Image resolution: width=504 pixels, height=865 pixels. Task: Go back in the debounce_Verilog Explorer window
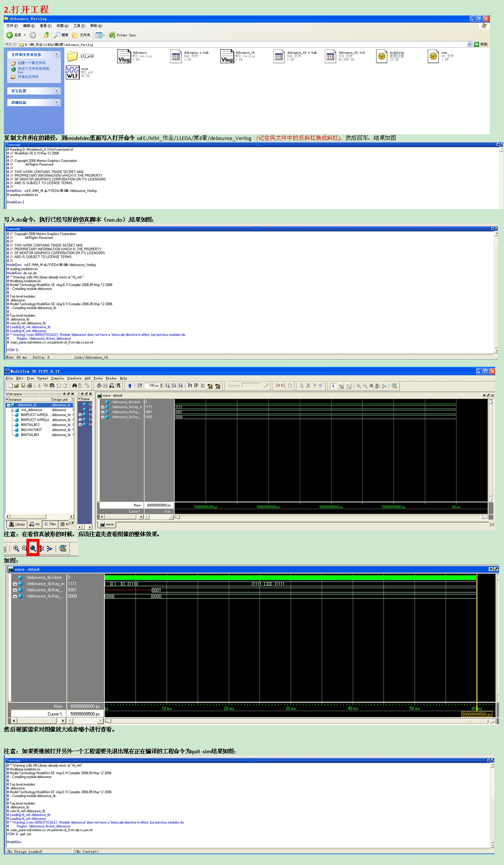point(13,35)
